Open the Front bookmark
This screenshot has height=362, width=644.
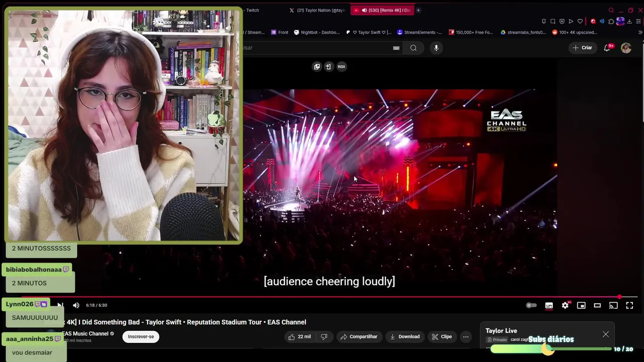[x=279, y=32]
